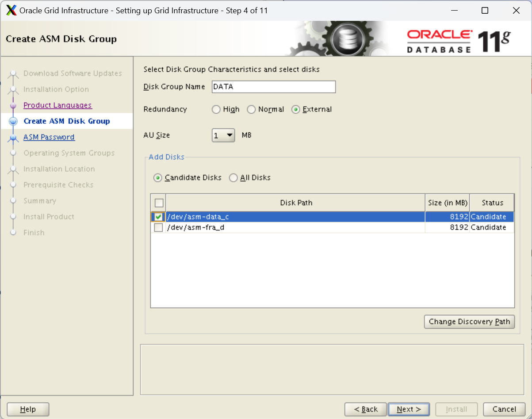532x419 pixels.
Task: Uncheck the /dev/asm-data_c disk checkbox
Action: point(158,217)
